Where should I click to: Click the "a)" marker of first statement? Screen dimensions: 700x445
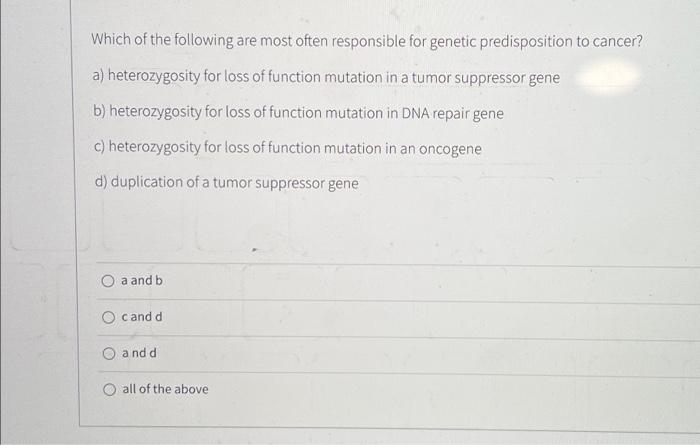click(98, 78)
